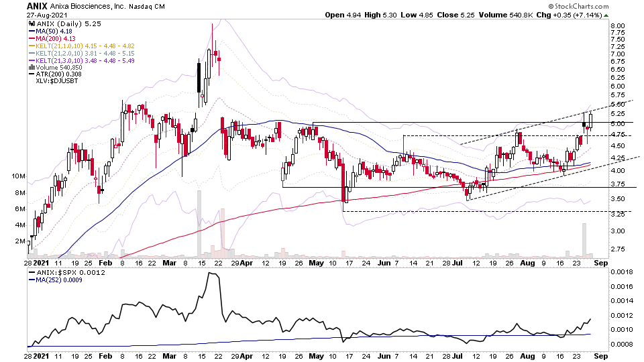The width and height of the screenshot is (644, 362).
Task: Click the 6M volume axis label
Action: (20, 208)
